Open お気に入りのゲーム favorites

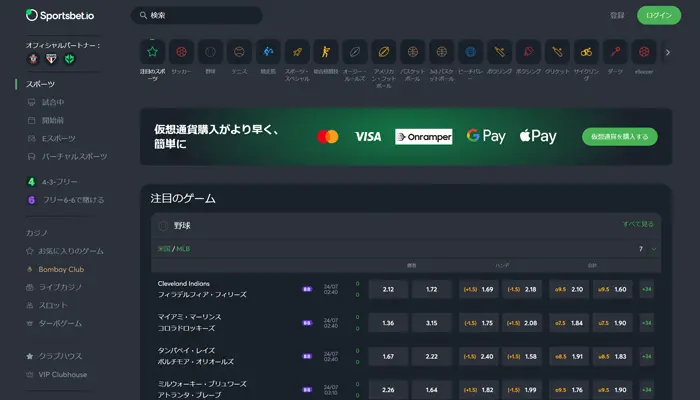point(65,251)
